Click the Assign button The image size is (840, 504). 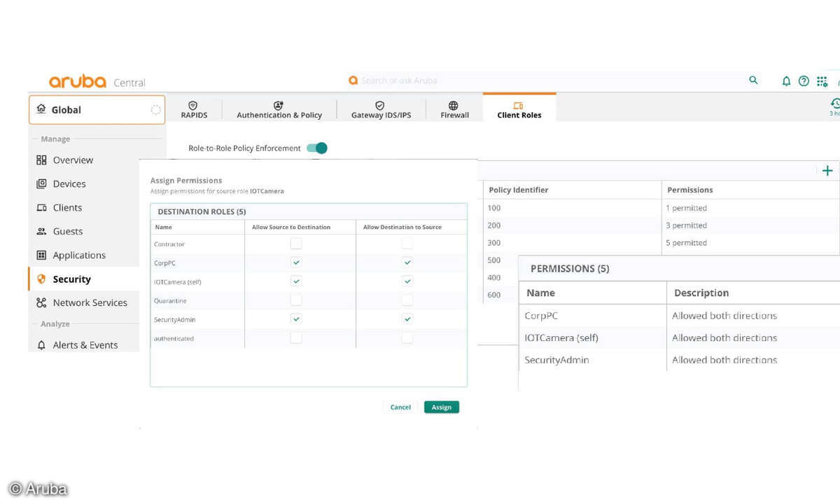(442, 407)
